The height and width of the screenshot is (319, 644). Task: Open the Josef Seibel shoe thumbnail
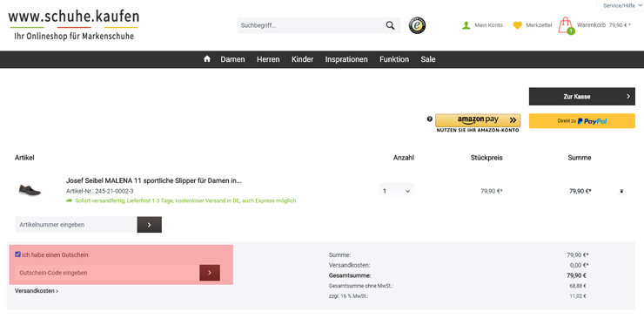point(30,190)
